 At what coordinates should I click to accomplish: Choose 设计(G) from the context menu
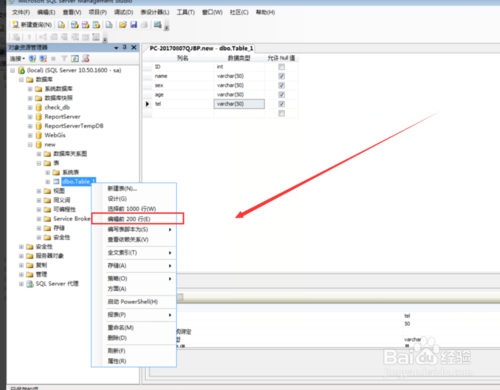click(134, 199)
